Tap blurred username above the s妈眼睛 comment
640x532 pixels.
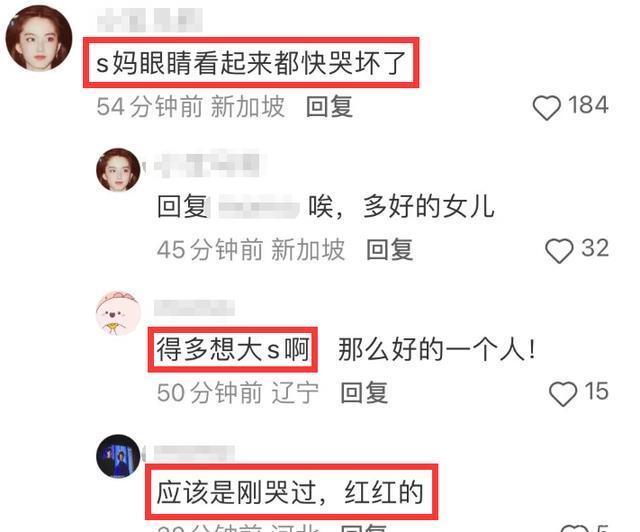coord(150,19)
